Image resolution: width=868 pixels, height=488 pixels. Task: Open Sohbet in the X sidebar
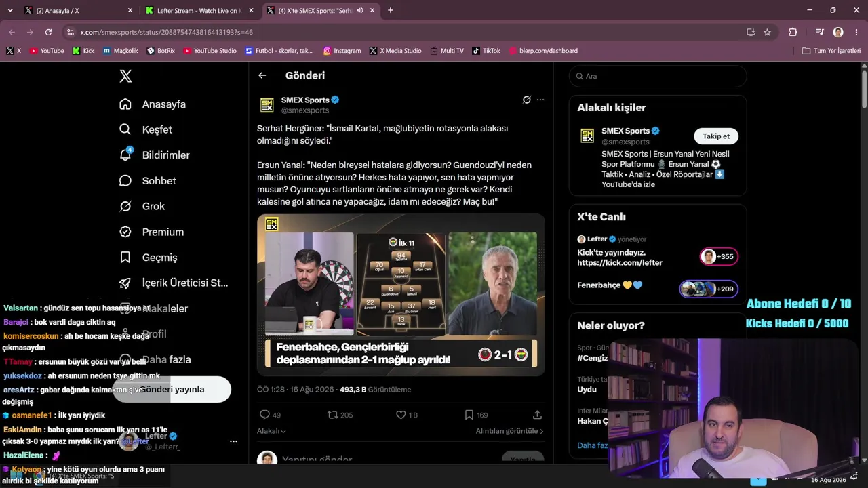(148, 181)
